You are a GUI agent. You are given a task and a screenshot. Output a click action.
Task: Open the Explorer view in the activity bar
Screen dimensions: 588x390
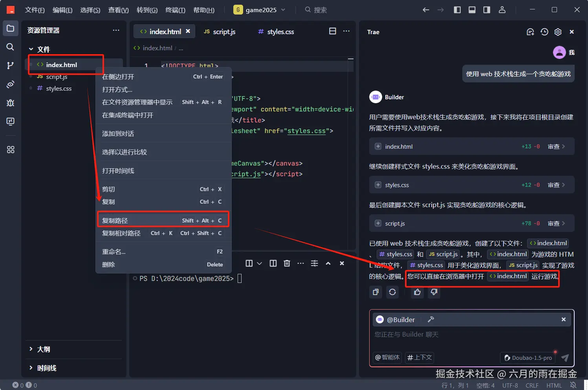pos(10,28)
